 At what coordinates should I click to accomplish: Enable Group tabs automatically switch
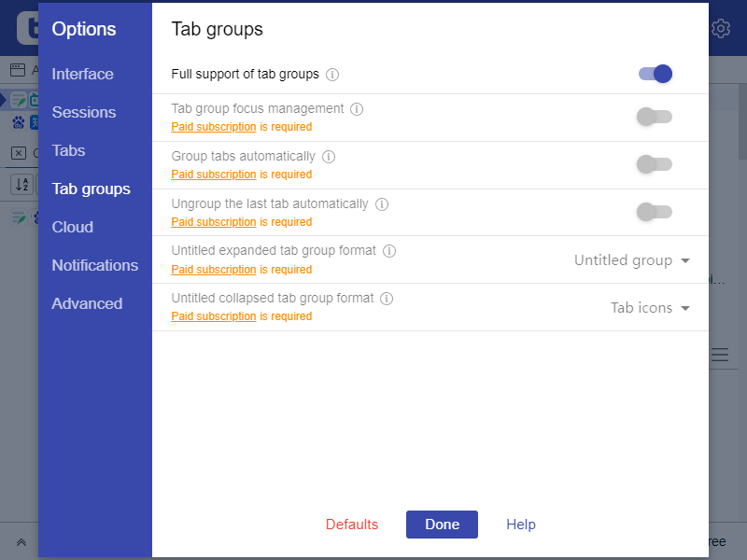point(654,164)
